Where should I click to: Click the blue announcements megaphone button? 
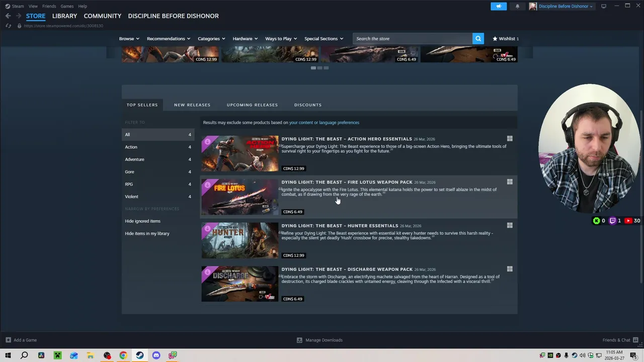[x=499, y=6]
